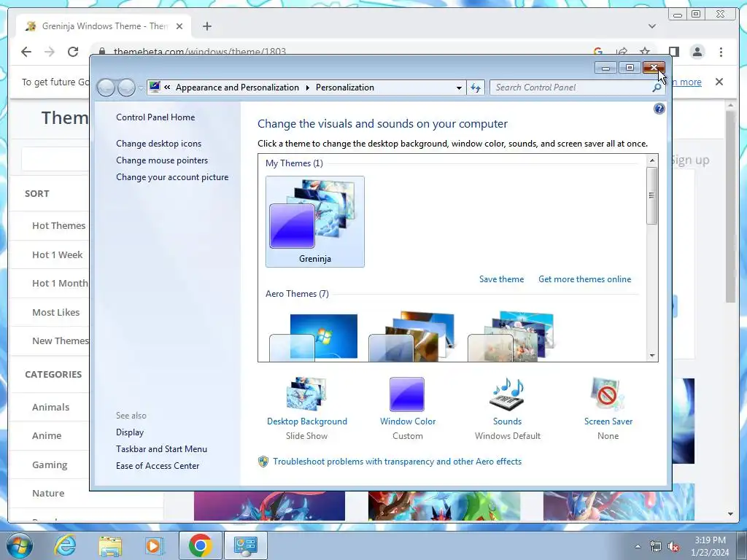This screenshot has width=747, height=560.
Task: Toggle Chrome's side panel icon
Action: (673, 52)
